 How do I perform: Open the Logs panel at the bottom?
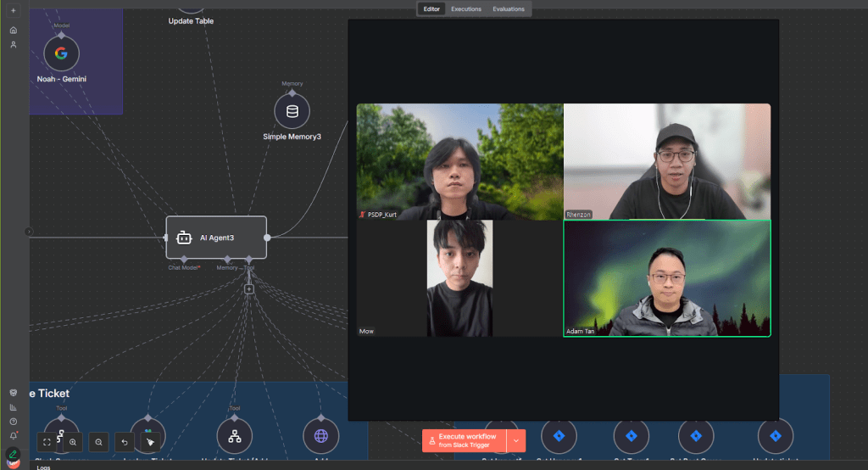(44, 467)
